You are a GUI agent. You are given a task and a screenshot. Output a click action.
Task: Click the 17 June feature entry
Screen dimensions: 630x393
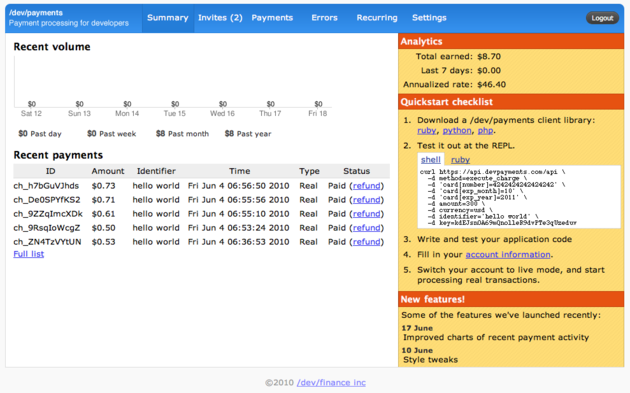coord(495,333)
